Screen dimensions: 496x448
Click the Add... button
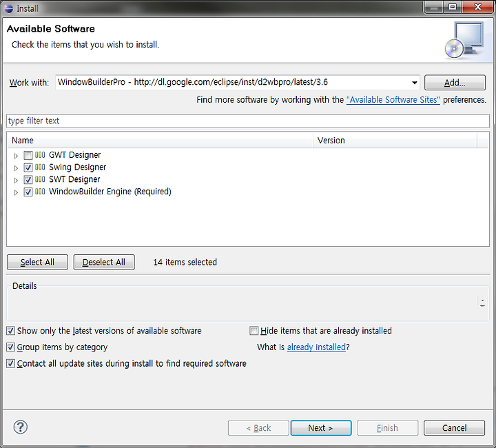[x=455, y=83]
